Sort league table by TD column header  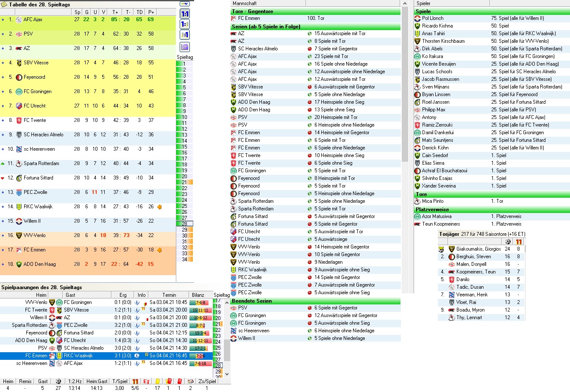tap(139, 12)
